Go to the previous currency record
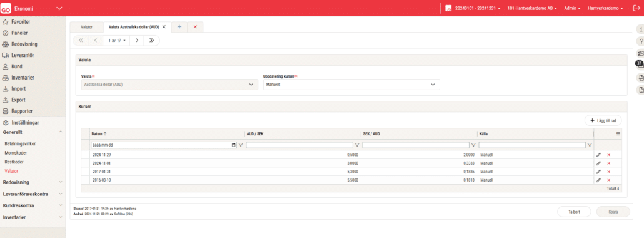Image resolution: width=644 pixels, height=238 pixels. [95, 40]
